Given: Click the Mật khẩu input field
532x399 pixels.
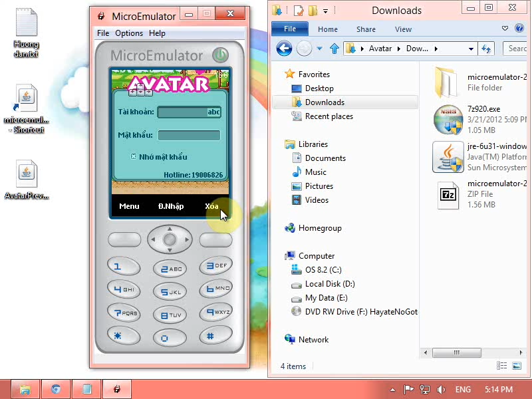Looking at the screenshot, I should coord(189,135).
